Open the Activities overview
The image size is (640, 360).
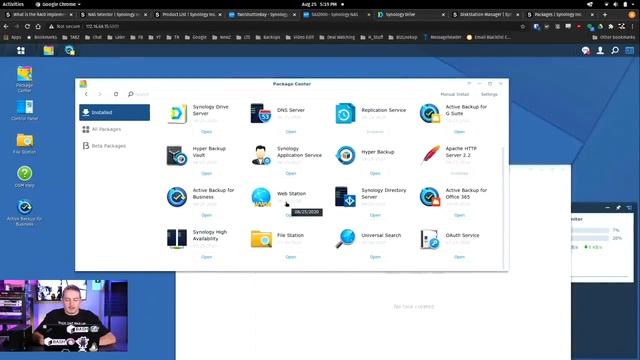pos(13,4)
